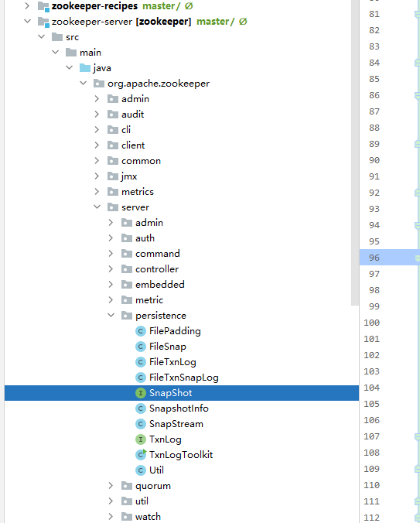Click the zookeeper-recipes module icon
This screenshot has height=523, width=420.
coord(43,6)
